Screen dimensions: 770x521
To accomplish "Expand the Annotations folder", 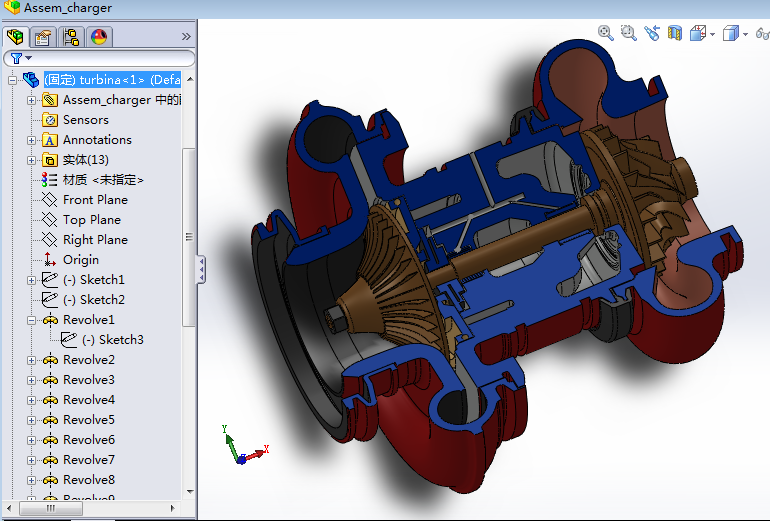I will 31,140.
